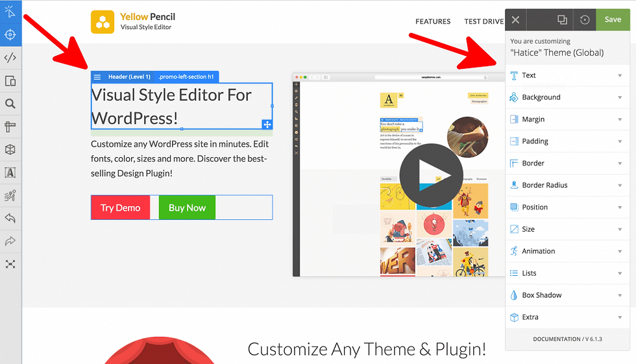Click the duplicate panels icon in editor header

click(562, 20)
